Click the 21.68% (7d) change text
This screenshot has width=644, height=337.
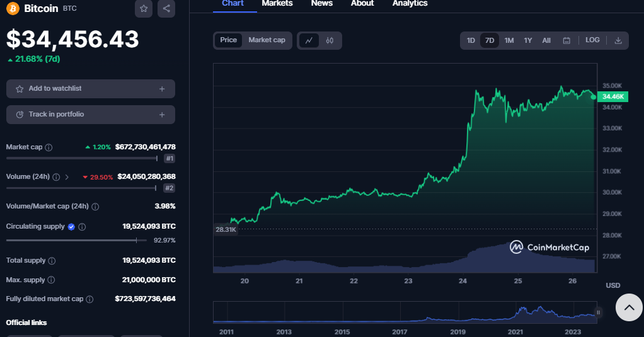(x=33, y=59)
